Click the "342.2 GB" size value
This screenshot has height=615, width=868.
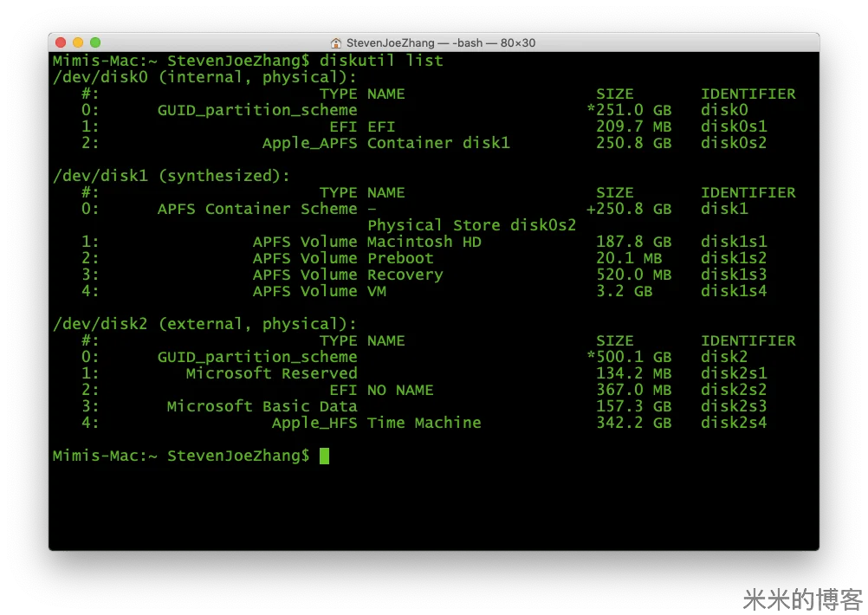(634, 423)
